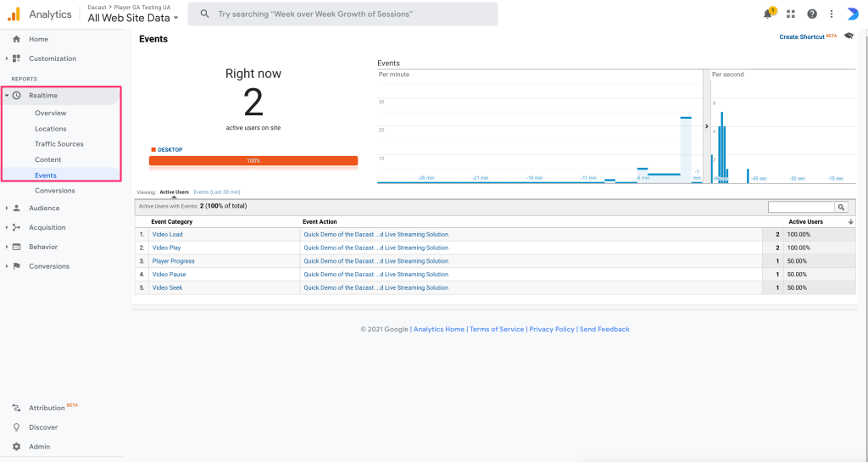Viewport: 868px width, 462px height.
Task: Focus the top Analytics search field
Action: [x=342, y=14]
